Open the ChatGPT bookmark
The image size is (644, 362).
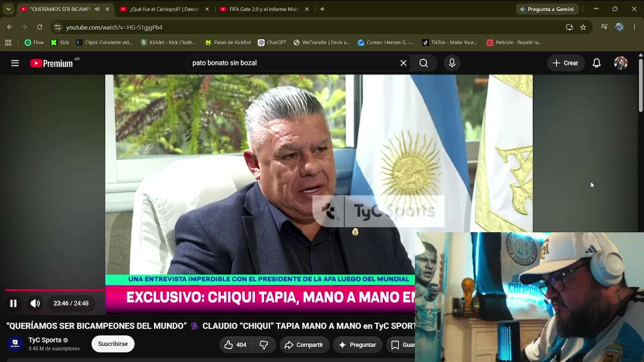pos(272,43)
